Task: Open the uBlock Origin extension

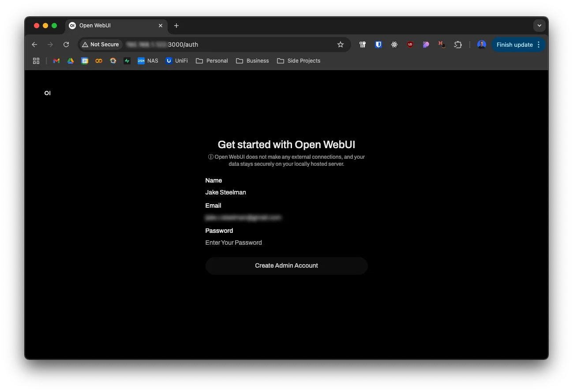Action: [x=410, y=45]
